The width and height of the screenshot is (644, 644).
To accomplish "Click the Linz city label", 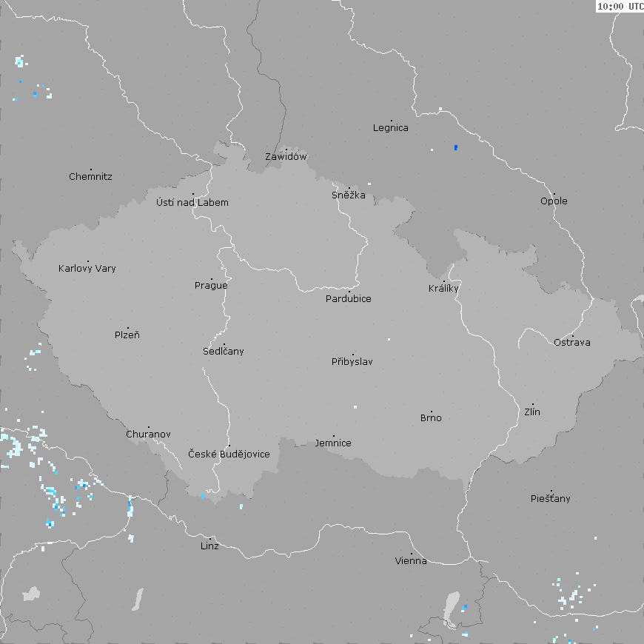I will click(x=209, y=546).
